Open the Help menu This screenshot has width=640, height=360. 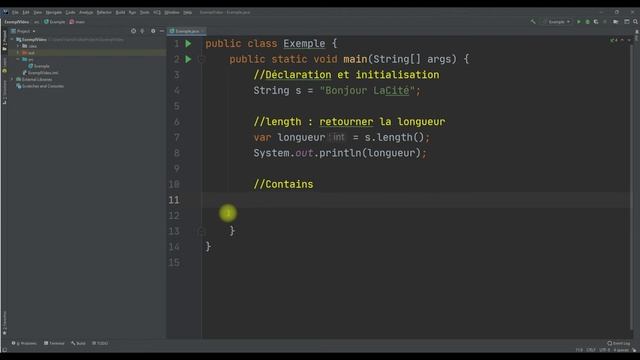[187, 12]
